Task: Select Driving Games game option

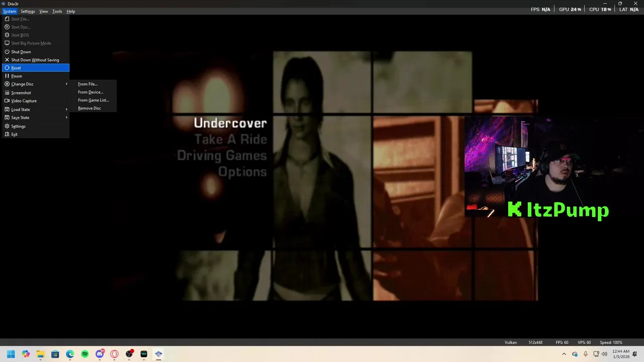Action: point(222,155)
